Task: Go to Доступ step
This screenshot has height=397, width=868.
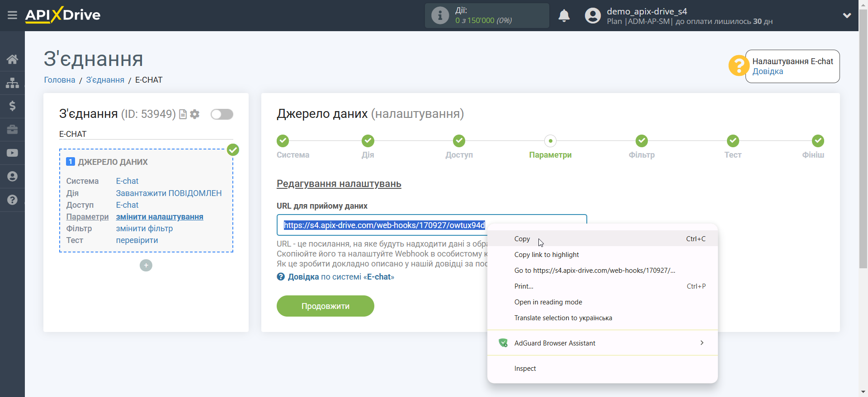Action: click(459, 141)
